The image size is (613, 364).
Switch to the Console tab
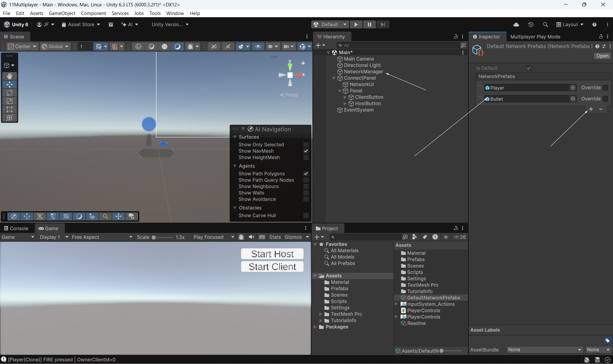[16, 228]
